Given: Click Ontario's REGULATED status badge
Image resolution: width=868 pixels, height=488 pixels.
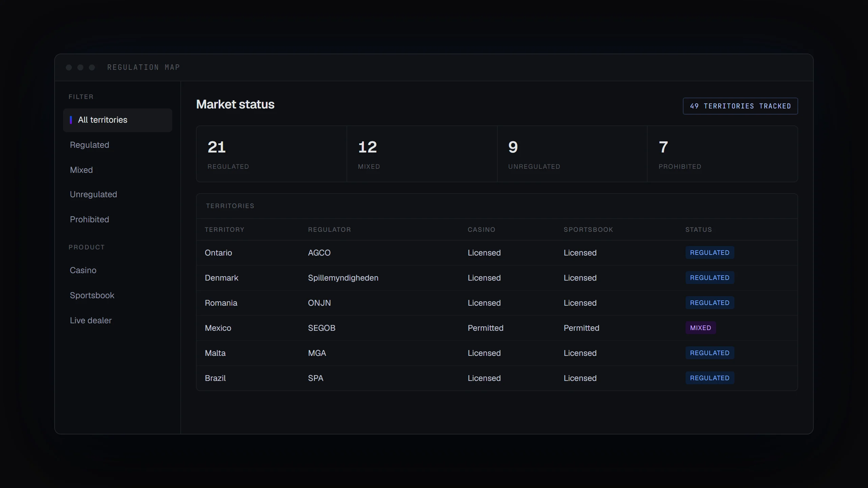Looking at the screenshot, I should click(x=710, y=253).
